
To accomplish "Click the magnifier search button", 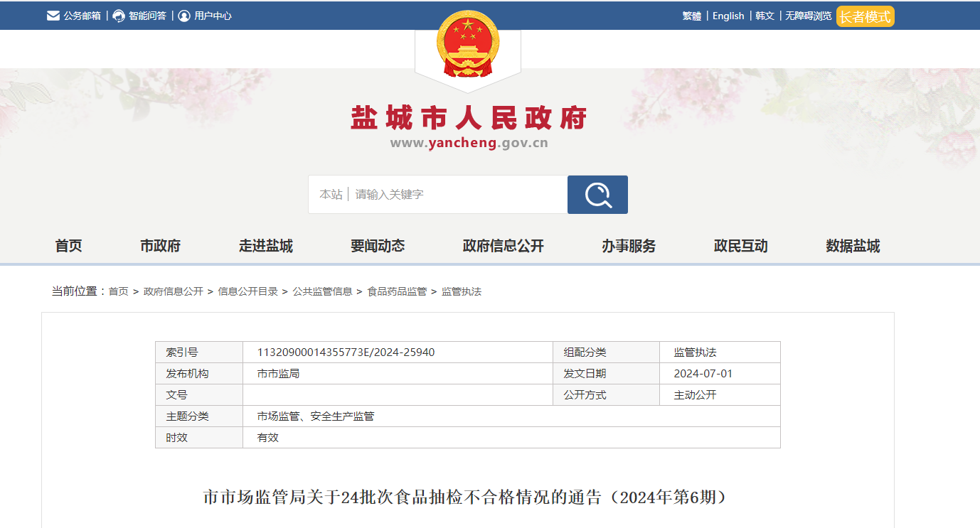I will click(597, 195).
